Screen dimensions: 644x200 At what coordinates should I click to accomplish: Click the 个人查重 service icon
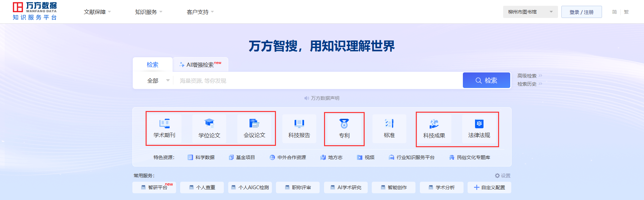point(192,187)
